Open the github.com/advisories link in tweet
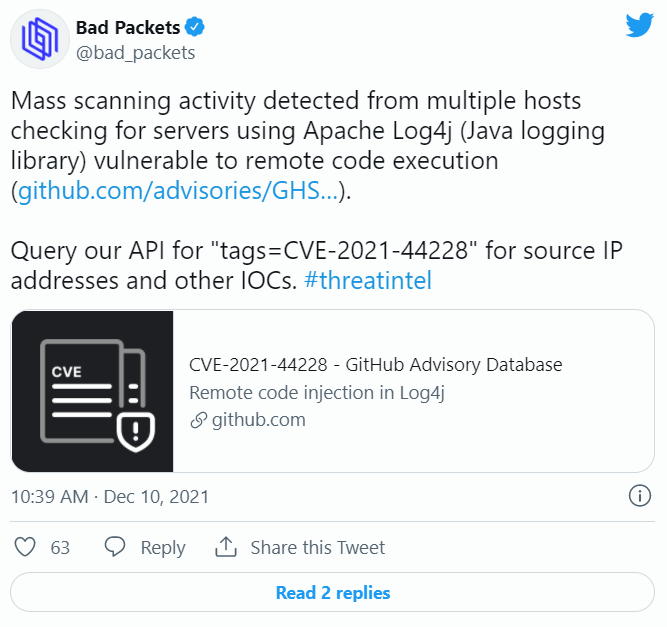 click(x=177, y=192)
